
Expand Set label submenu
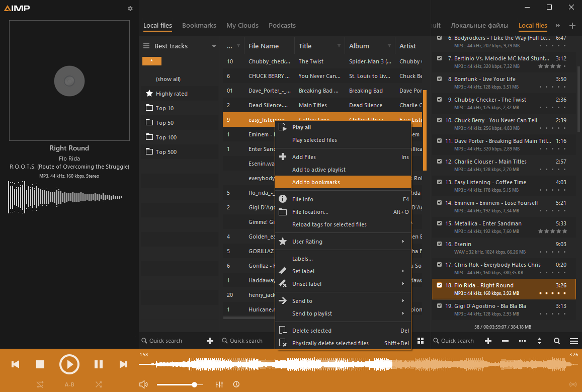coord(344,271)
